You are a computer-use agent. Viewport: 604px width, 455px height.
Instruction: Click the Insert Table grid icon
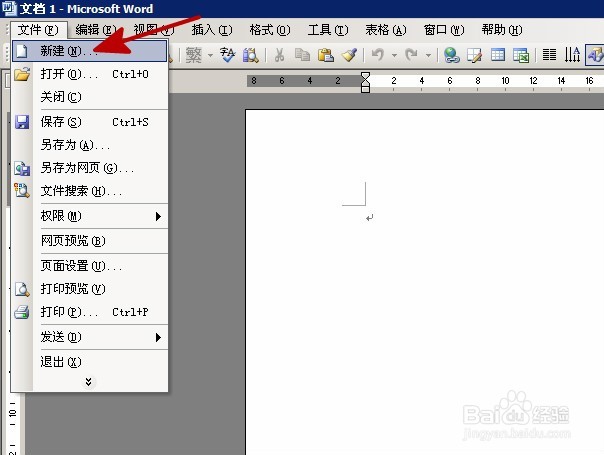(498, 55)
